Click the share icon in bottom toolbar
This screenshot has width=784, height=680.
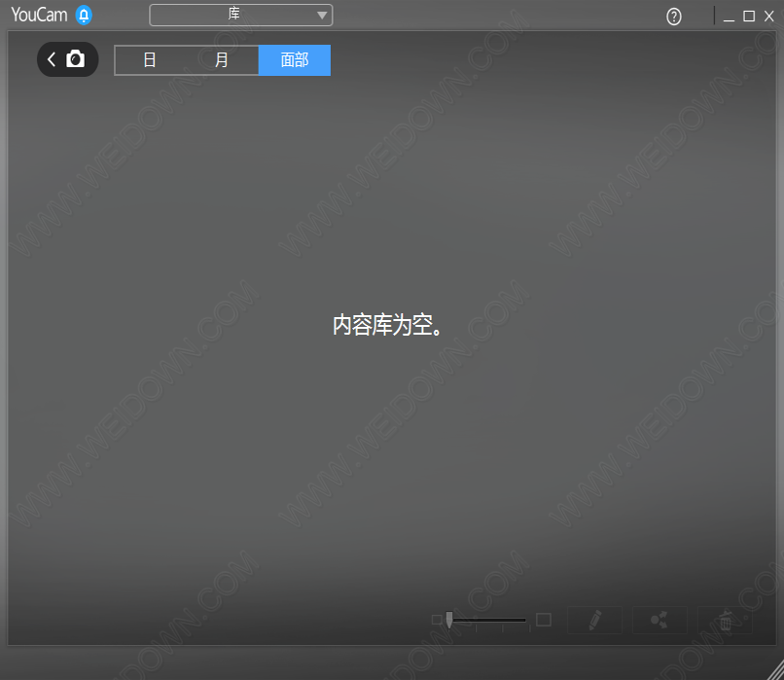pos(659,620)
